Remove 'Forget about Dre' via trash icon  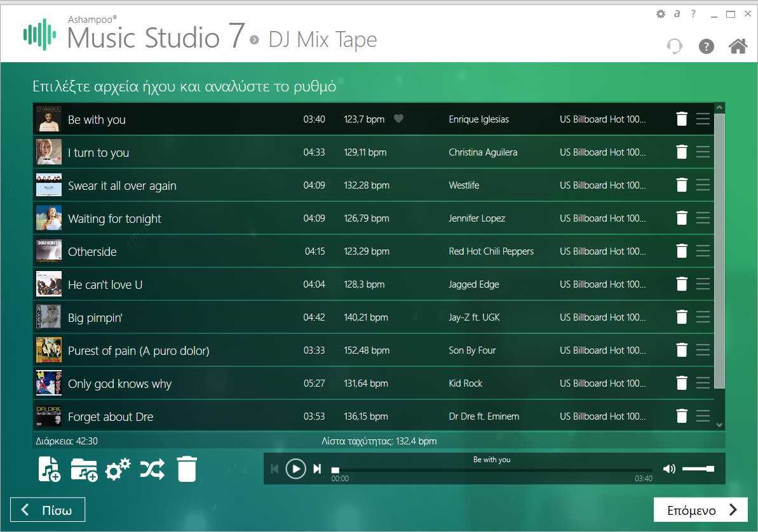click(682, 416)
